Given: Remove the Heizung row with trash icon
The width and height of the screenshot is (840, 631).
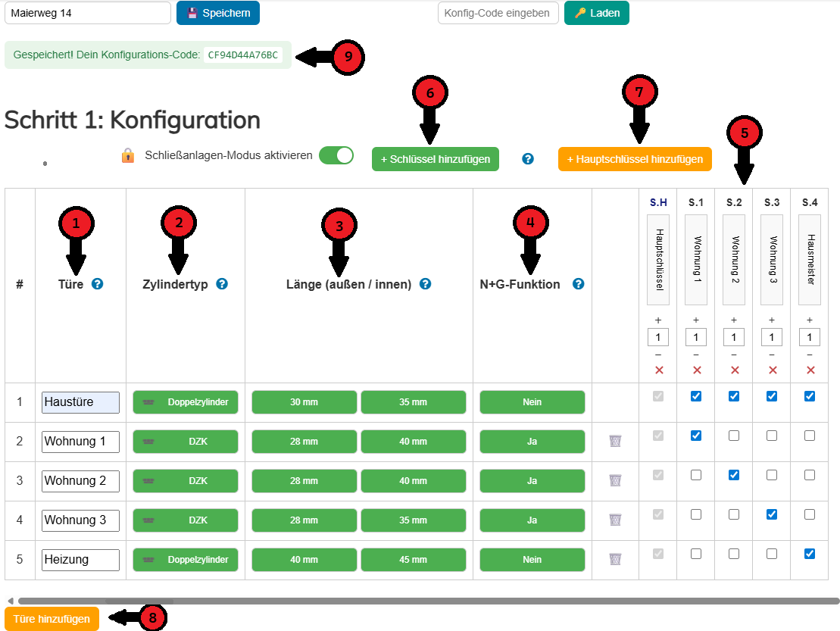Looking at the screenshot, I should coord(615,559).
